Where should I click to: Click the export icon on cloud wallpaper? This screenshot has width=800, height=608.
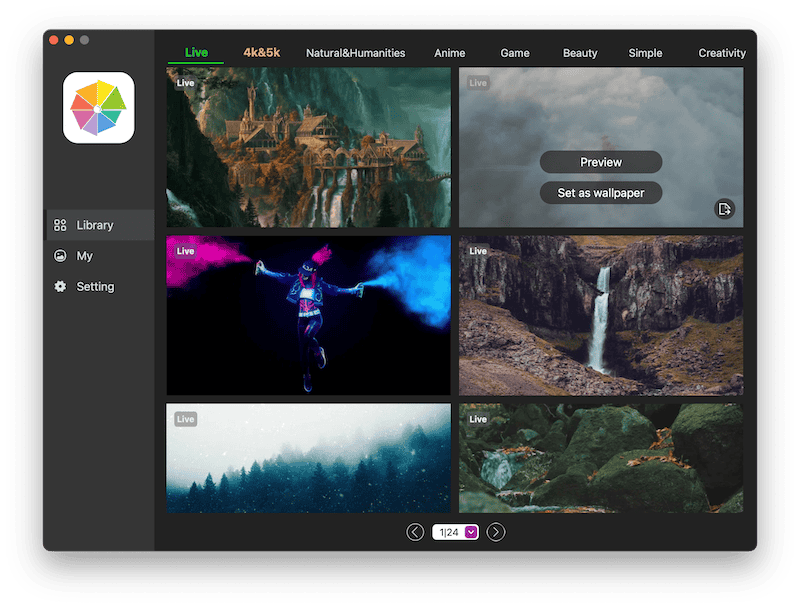724,208
